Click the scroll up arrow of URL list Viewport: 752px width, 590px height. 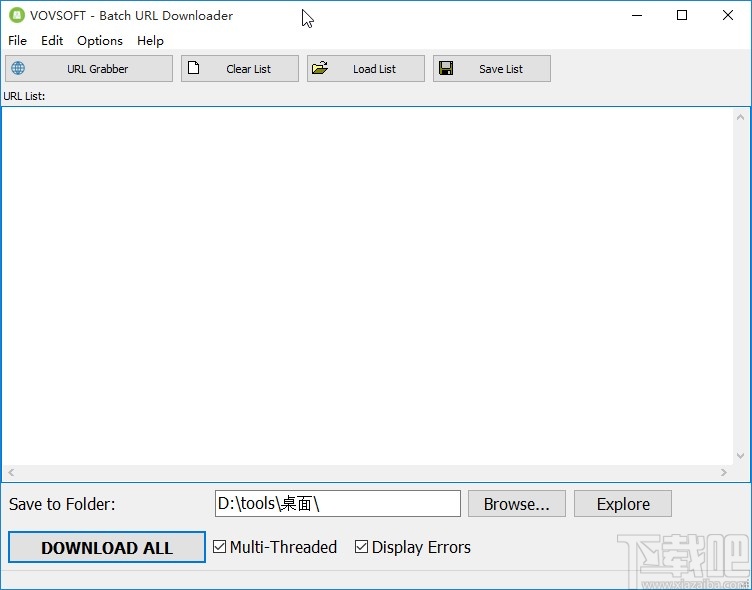click(740, 117)
